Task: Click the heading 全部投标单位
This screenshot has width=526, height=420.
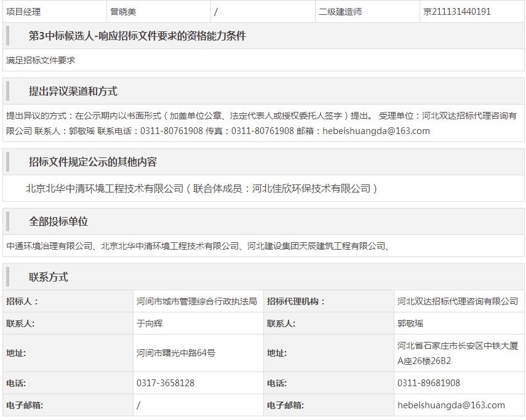Action: click(x=58, y=221)
